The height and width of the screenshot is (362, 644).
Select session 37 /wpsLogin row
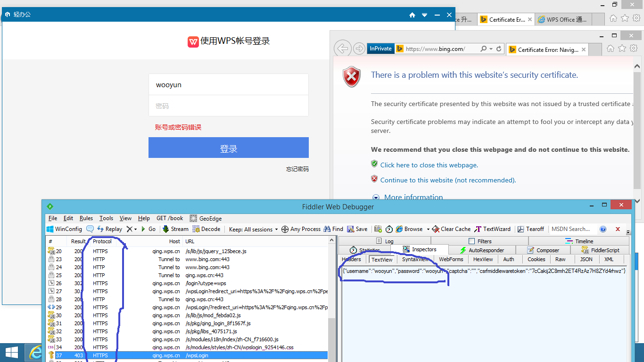coord(187,355)
